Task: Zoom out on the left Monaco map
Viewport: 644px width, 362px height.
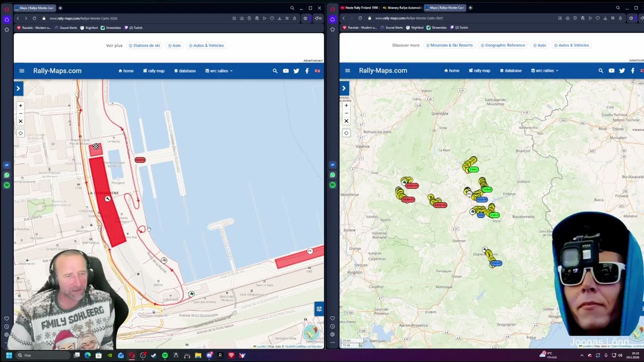Action: [21, 113]
